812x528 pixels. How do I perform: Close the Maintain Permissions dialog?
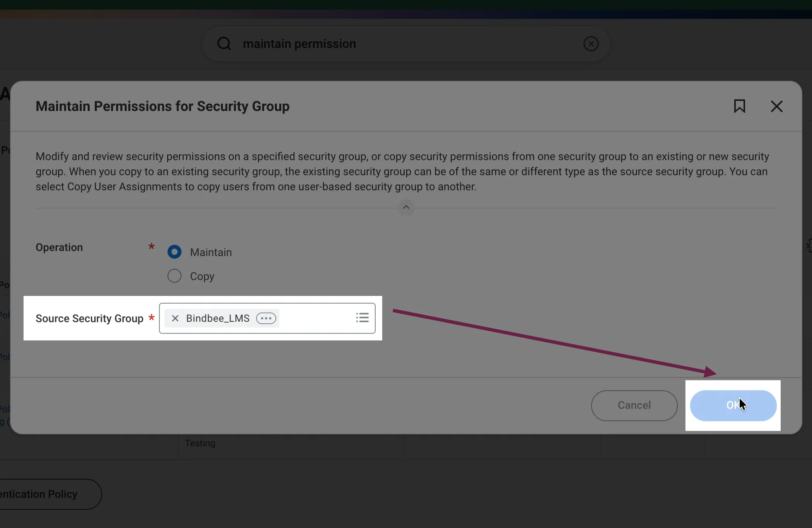click(776, 106)
